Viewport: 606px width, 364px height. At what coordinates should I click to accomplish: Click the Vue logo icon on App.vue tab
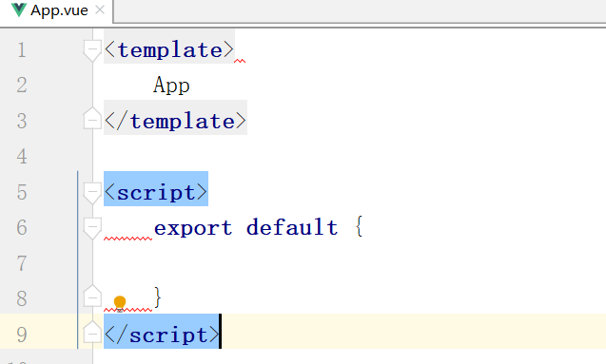[x=19, y=10]
